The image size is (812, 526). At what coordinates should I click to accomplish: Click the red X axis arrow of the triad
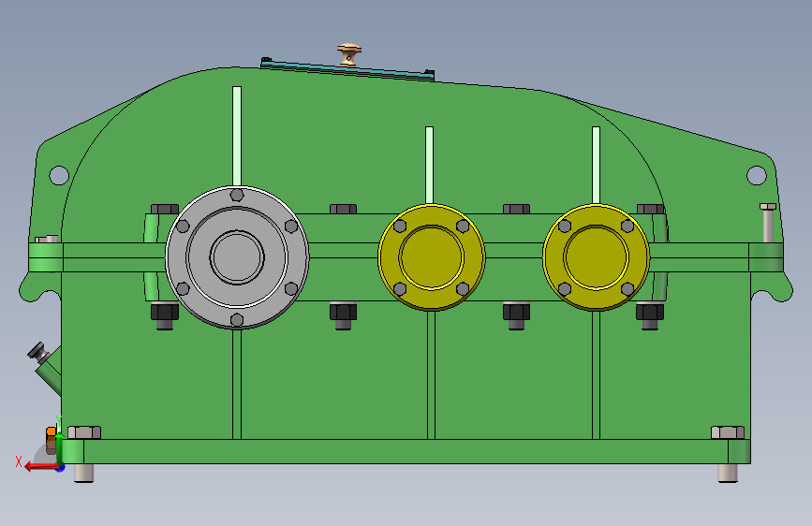41,467
